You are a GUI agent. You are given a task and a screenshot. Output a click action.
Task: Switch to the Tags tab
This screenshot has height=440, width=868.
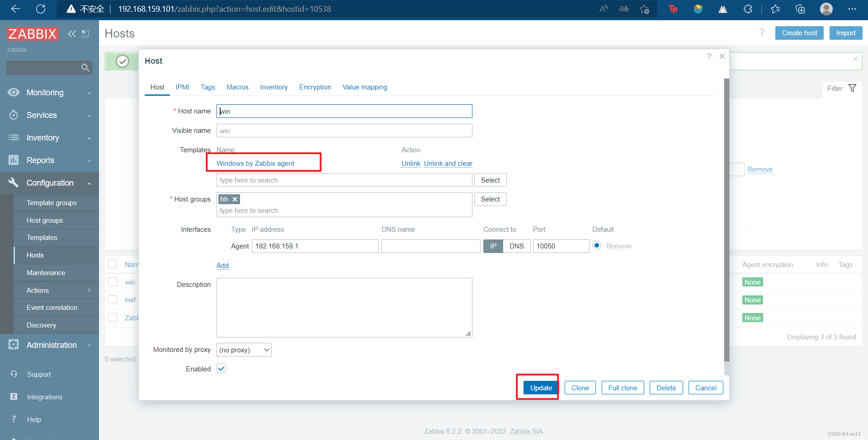tap(208, 87)
